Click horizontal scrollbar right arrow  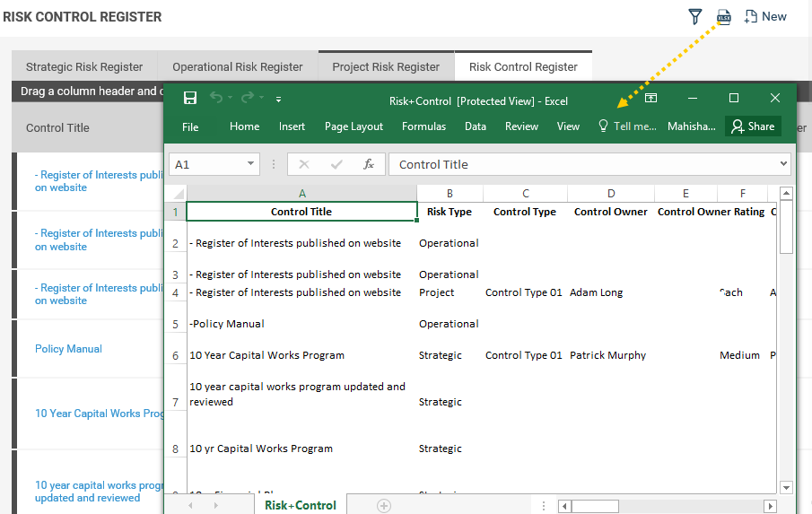[770, 506]
